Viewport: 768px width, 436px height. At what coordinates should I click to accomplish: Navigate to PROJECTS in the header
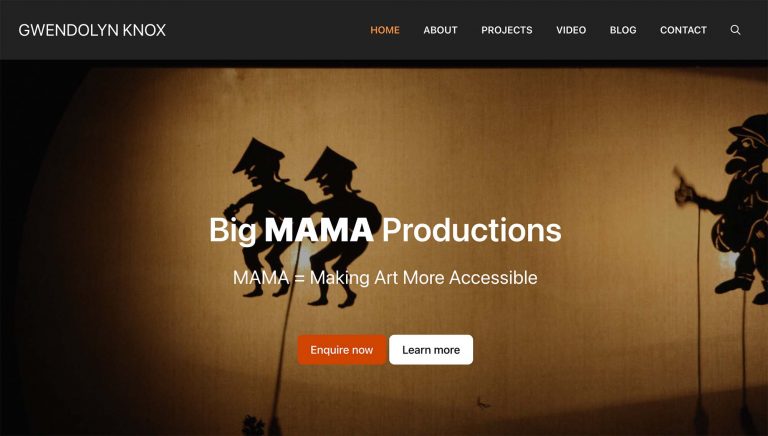click(x=506, y=30)
